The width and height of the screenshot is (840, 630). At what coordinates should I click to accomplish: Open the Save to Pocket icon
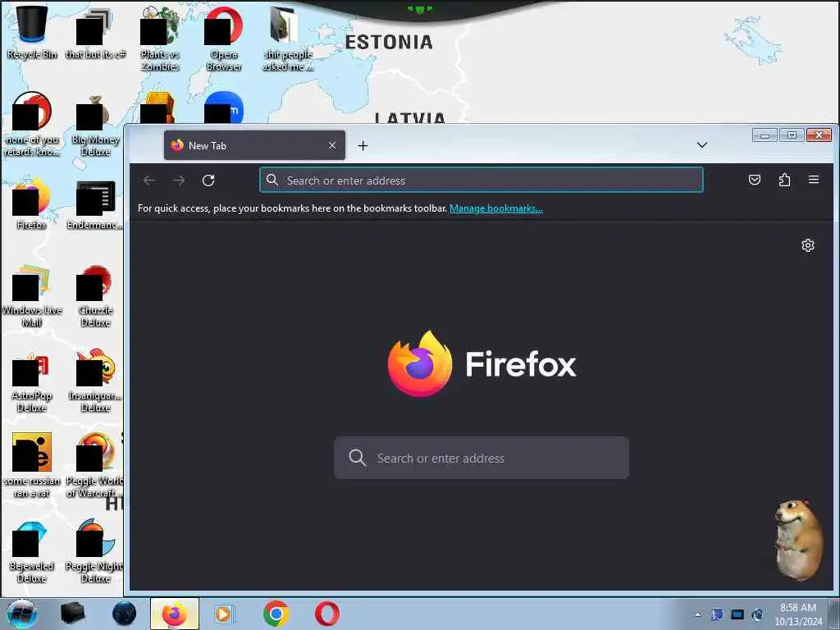[x=755, y=180]
